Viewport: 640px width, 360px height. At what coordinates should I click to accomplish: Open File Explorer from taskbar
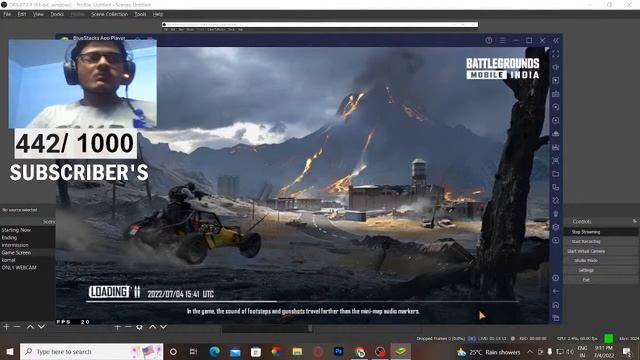click(297, 351)
